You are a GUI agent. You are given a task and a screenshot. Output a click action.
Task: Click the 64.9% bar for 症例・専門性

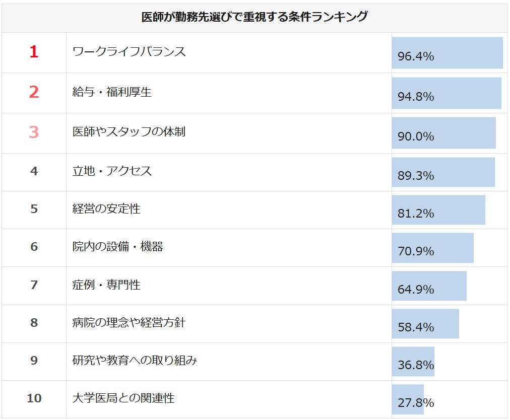click(x=429, y=286)
